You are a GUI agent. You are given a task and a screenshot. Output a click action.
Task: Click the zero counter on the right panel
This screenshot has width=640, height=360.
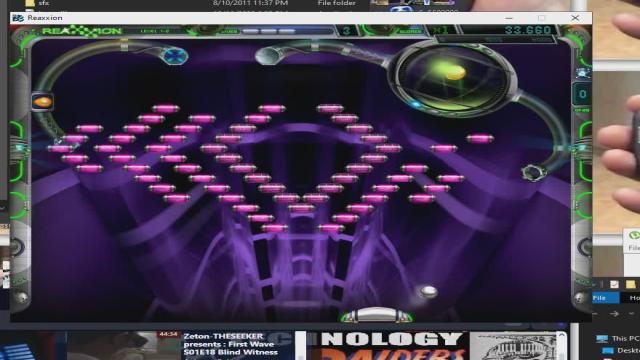(x=582, y=94)
